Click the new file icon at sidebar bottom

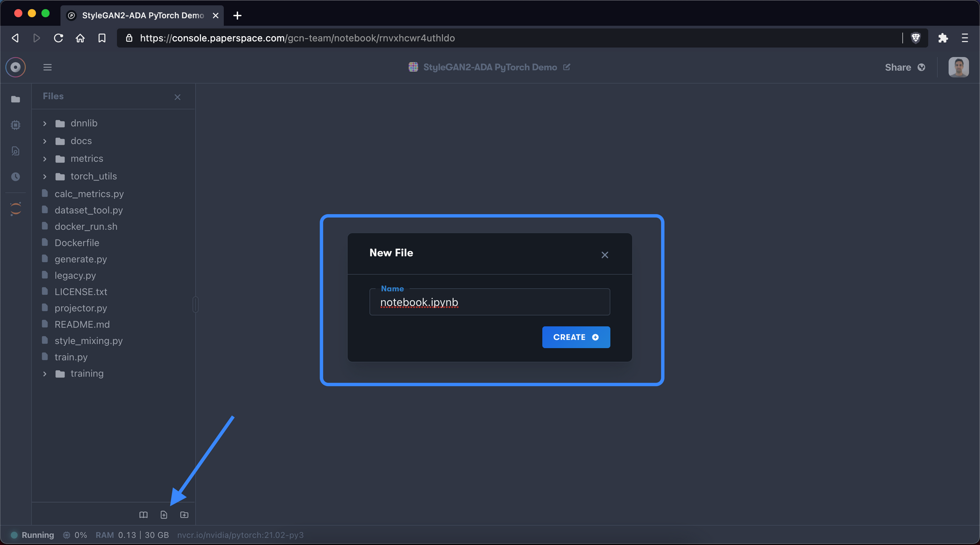click(164, 515)
